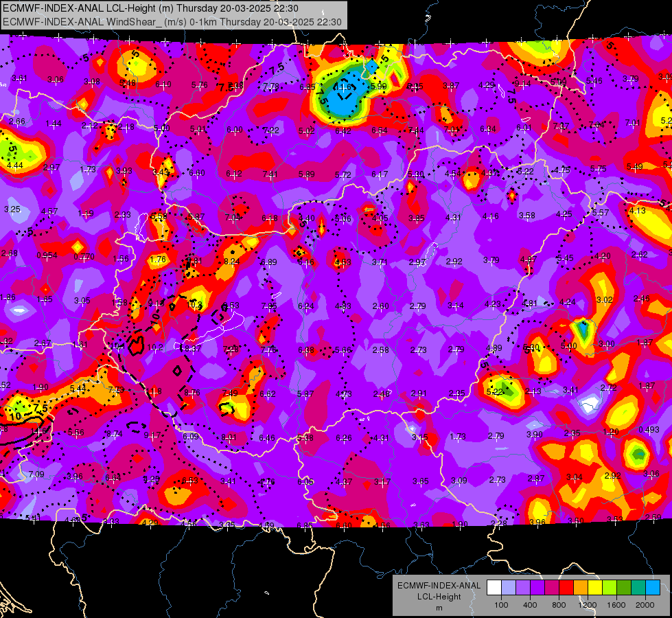
Task: Click the legend title ECMWF-INDEX-ANAL
Action: pyautogui.click(x=439, y=586)
